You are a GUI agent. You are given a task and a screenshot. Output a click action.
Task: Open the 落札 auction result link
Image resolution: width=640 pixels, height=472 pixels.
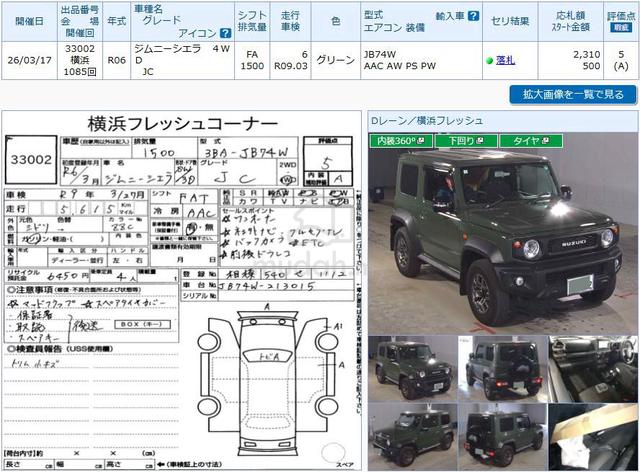(x=505, y=60)
